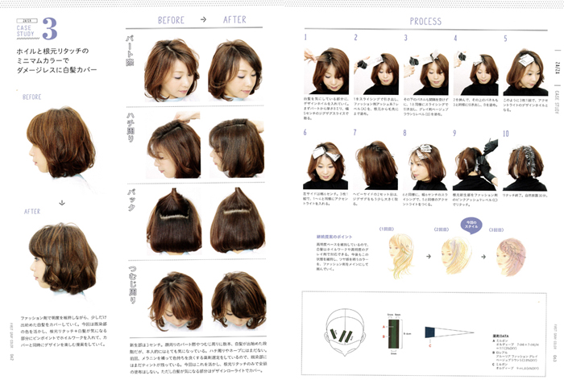This screenshot has height=392, width=564.
Task: Open process step 1 photo
Action: [327, 70]
